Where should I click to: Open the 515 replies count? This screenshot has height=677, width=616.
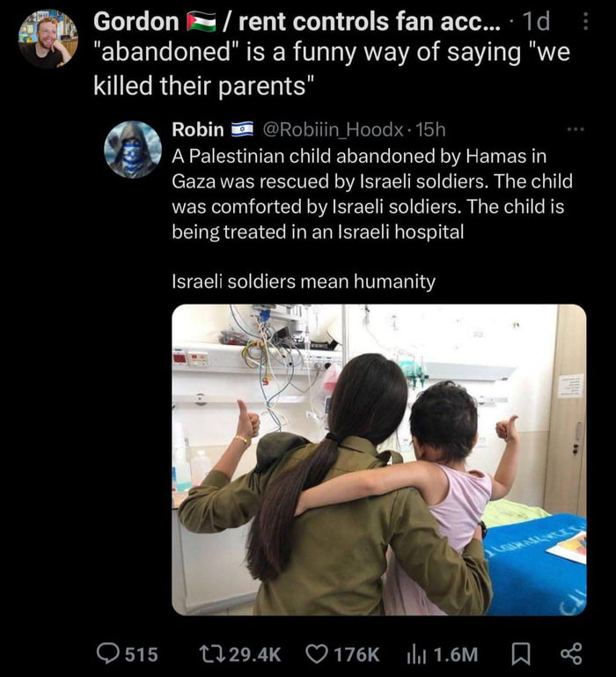click(x=141, y=654)
